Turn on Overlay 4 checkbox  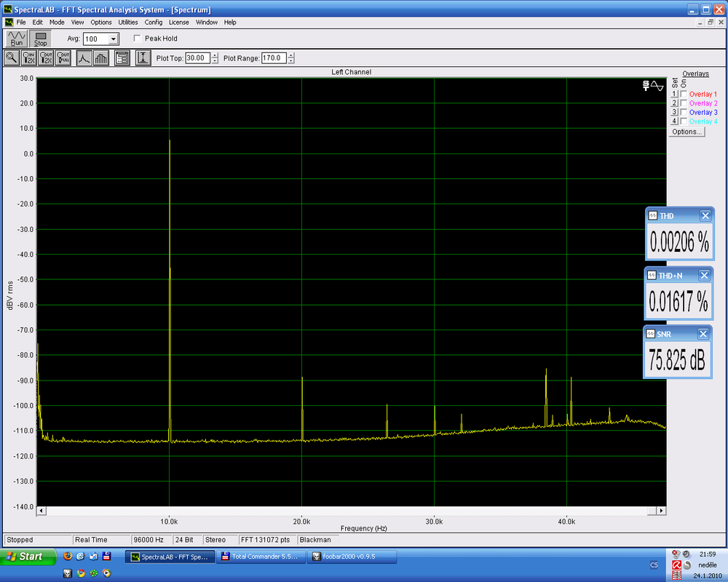click(684, 121)
